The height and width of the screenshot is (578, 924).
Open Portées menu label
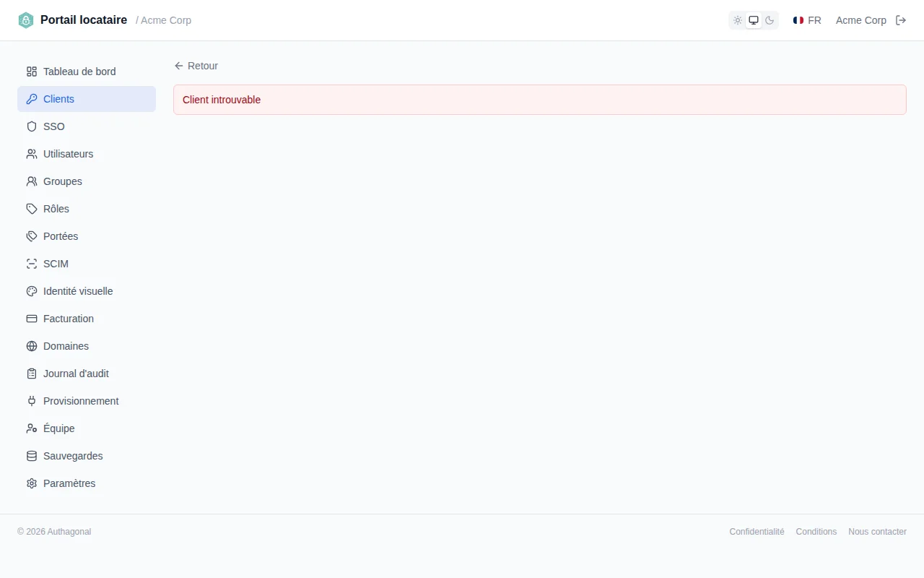click(x=61, y=236)
